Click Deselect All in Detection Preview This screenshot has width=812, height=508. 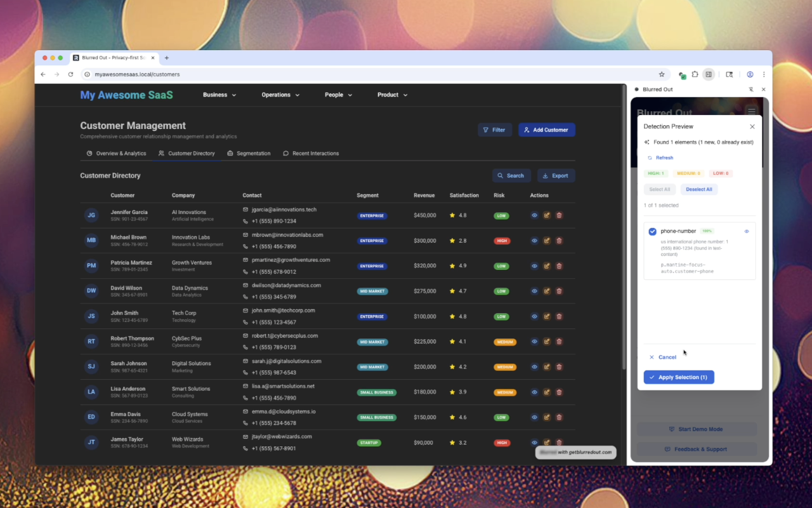pyautogui.click(x=699, y=189)
